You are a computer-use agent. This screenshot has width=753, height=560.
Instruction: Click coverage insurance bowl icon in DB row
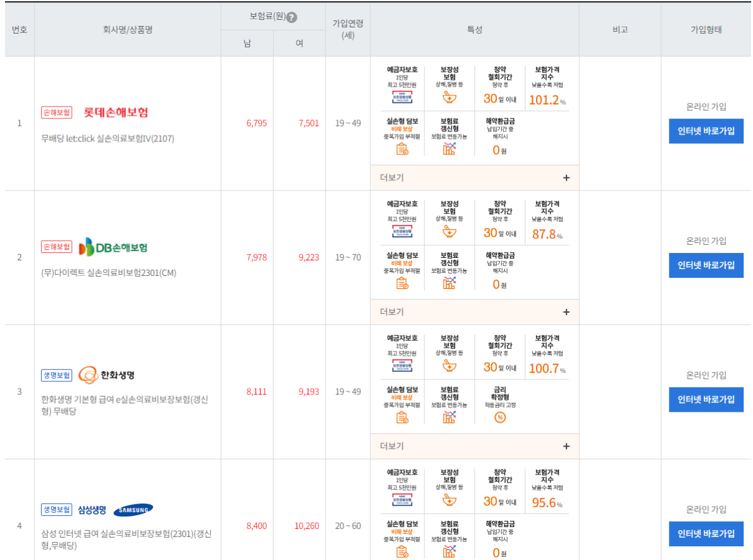pyautogui.click(x=449, y=231)
